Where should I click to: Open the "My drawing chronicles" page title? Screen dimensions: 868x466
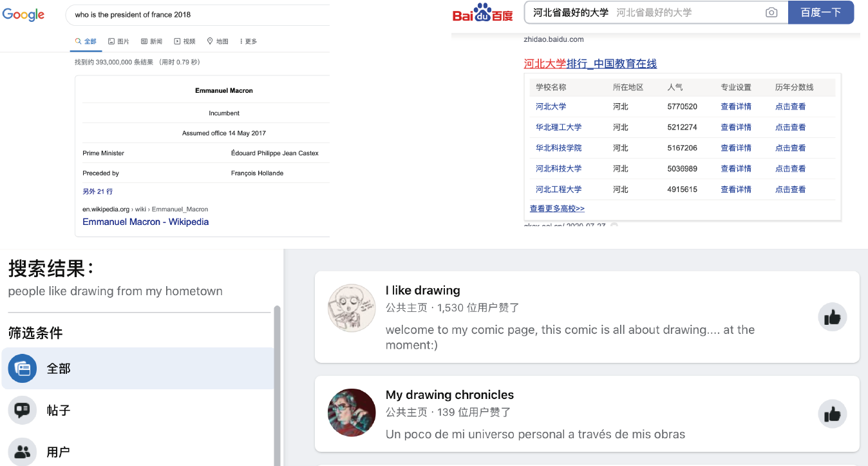450,394
